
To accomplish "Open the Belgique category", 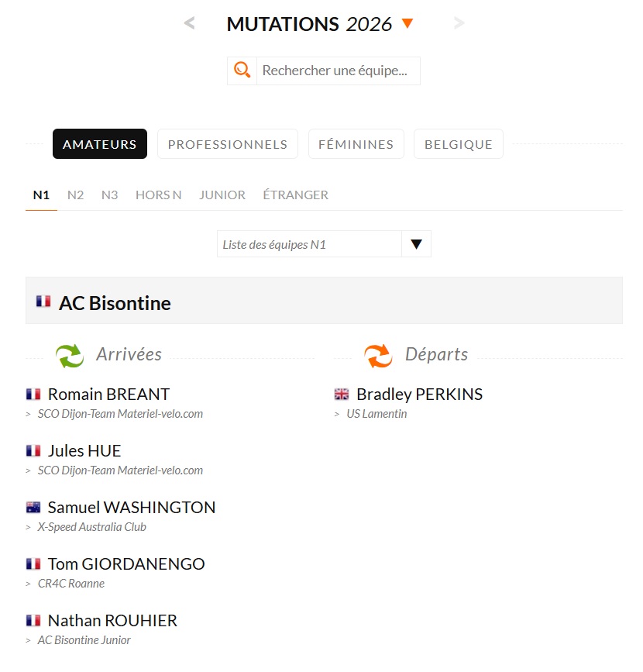I will pos(458,144).
